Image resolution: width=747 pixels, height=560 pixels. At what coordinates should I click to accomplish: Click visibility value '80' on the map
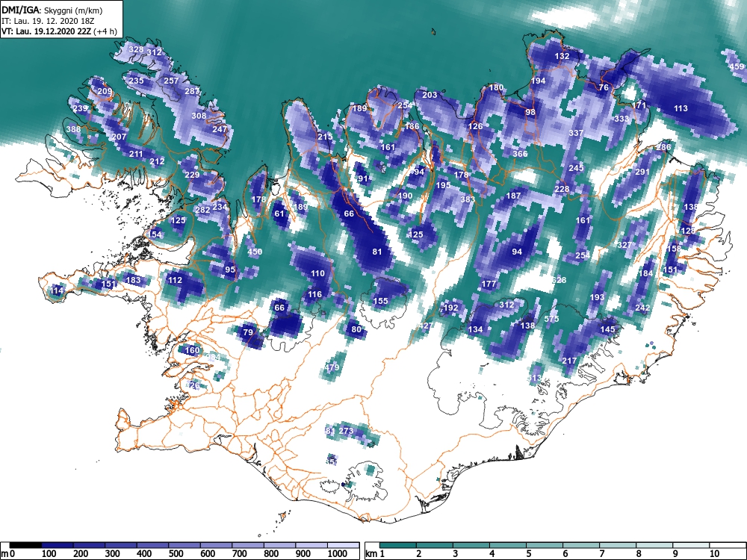(x=356, y=329)
